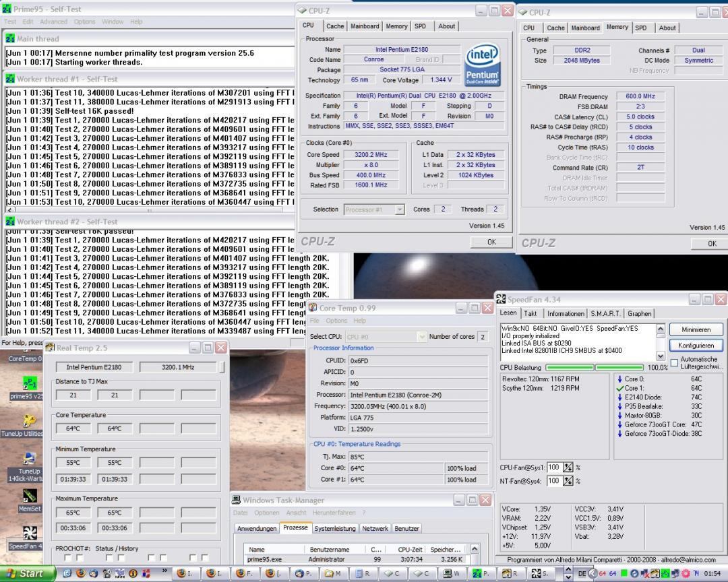Enable Automatische Lüftergeschwindigkeit checkbox in SpeedFan
Image resolution: width=728 pixels, height=582 pixels.
click(675, 363)
